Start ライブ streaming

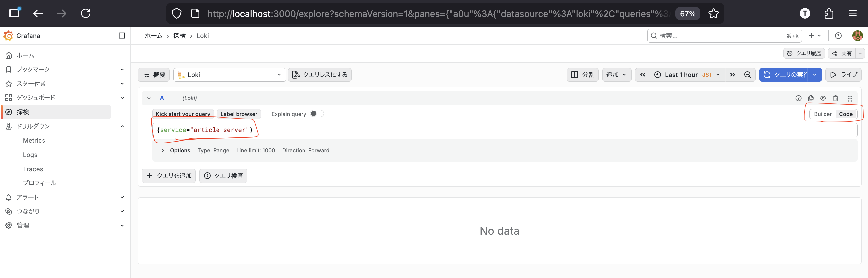coord(843,75)
